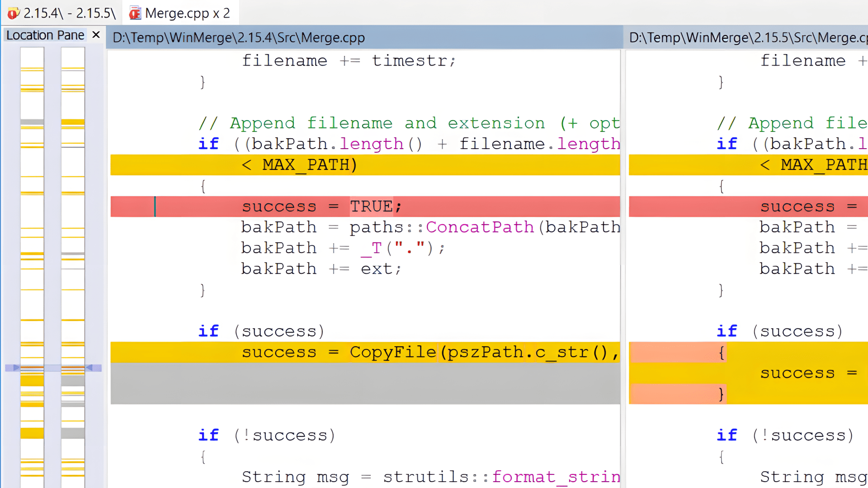868x488 pixels.
Task: Click the left file path header for 2.15.4 Merge.cpp
Action: [364, 38]
